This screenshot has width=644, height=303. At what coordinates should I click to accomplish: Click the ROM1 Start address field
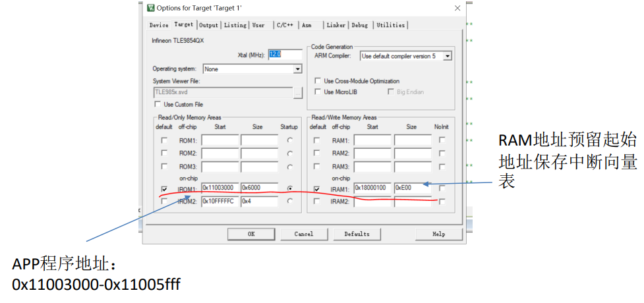[220, 140]
